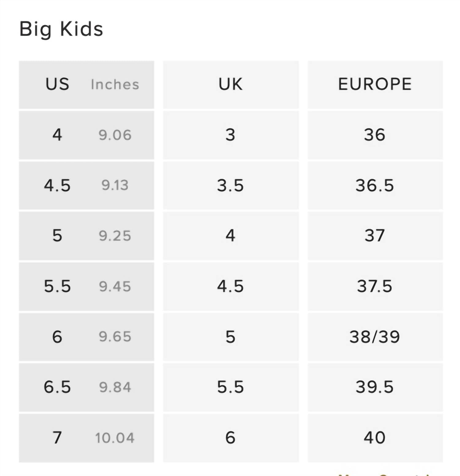Select Europe size 40 cell
Screen dimensions: 460x476
[375, 438]
